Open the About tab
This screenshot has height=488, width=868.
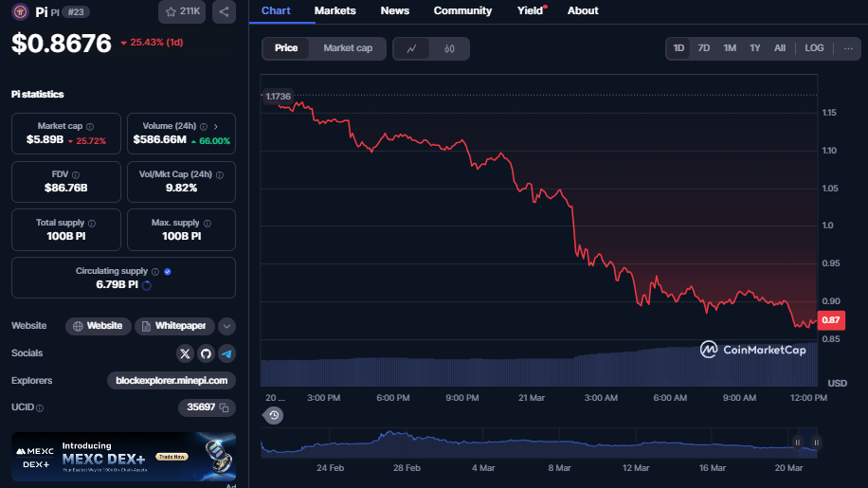(x=583, y=11)
